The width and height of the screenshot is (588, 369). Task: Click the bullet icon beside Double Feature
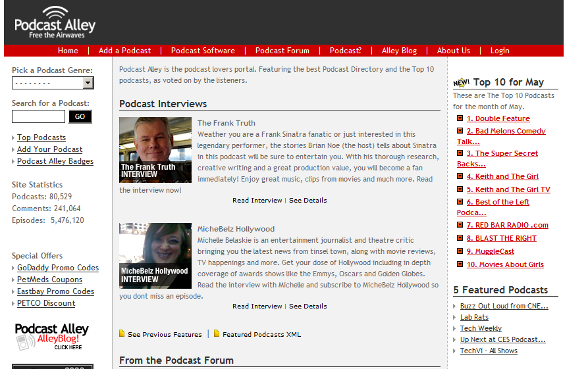(460, 118)
